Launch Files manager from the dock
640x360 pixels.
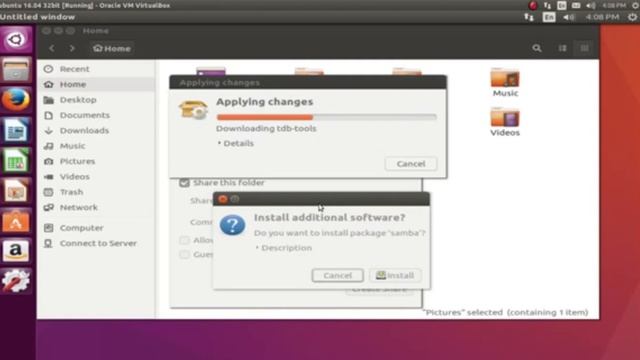(x=16, y=70)
